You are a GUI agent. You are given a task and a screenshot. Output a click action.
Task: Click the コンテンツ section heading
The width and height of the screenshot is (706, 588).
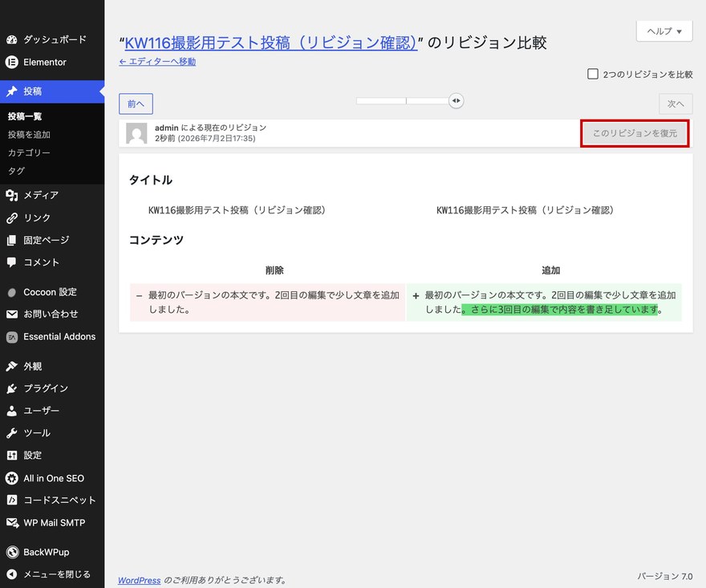click(156, 240)
